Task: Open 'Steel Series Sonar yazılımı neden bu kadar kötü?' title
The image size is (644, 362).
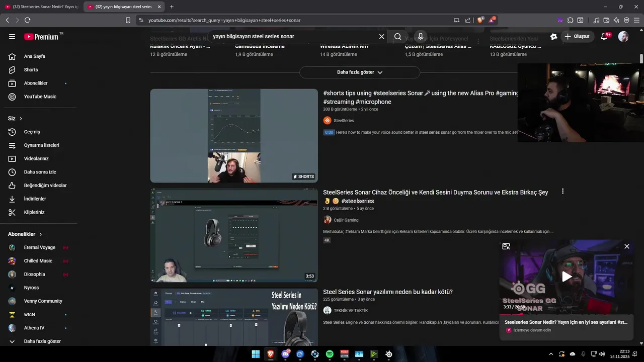Action: (x=388, y=292)
